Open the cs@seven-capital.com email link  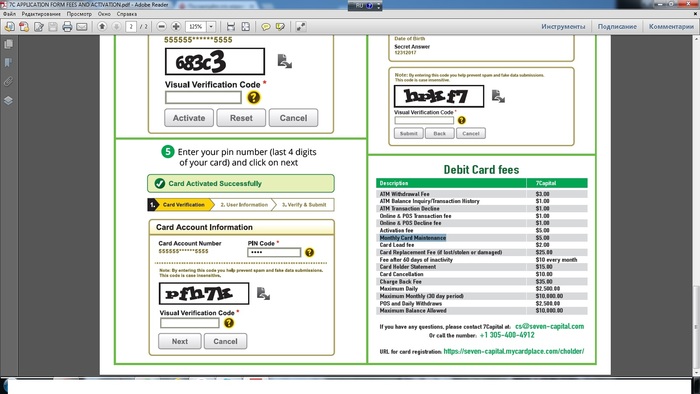[550, 326]
